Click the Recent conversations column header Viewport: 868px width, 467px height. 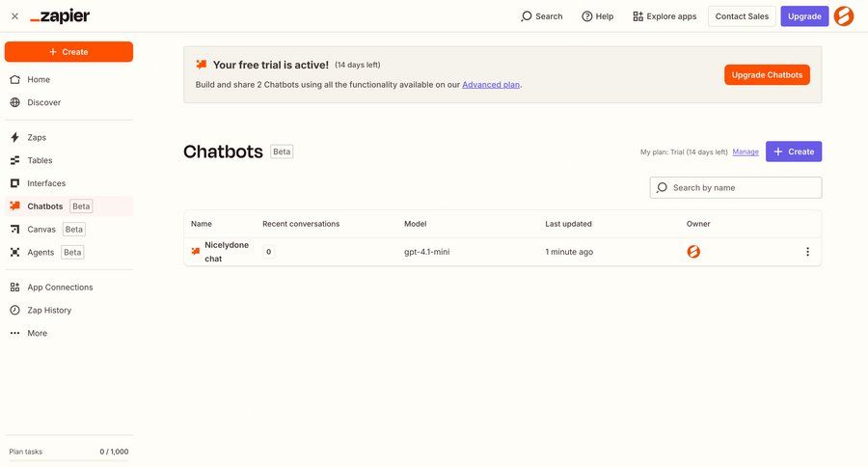pos(301,224)
